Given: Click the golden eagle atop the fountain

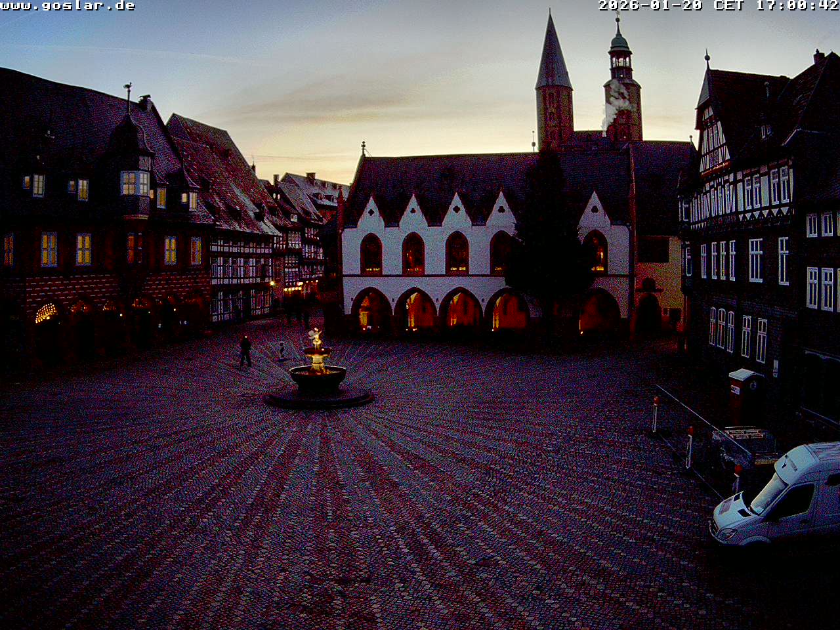Looking at the screenshot, I should (x=316, y=337).
